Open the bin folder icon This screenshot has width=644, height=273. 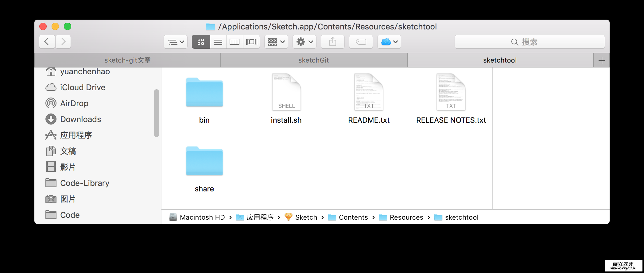[204, 93]
